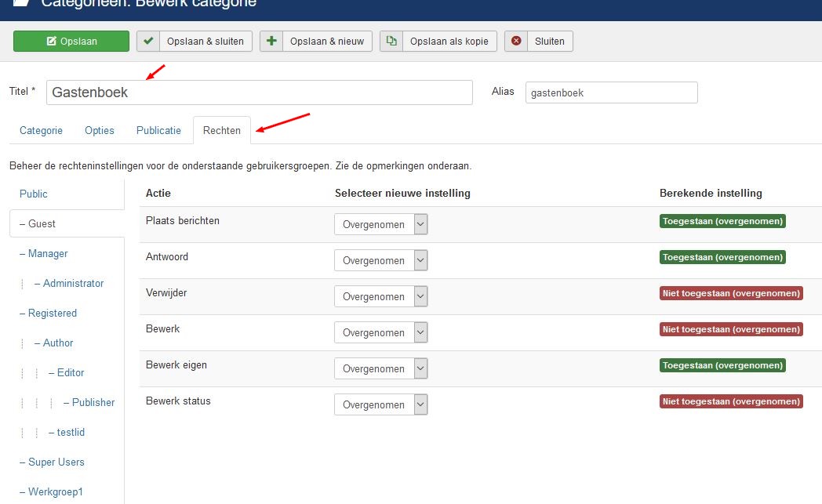Click the Alias input field
The height and width of the screenshot is (504, 822).
pyautogui.click(x=611, y=92)
